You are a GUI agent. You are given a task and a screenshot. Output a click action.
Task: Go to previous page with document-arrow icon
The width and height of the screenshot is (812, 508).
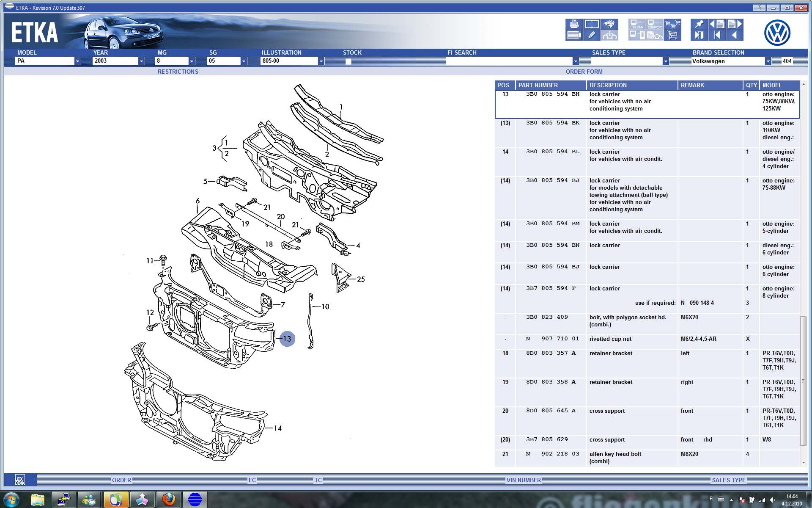pos(717,24)
